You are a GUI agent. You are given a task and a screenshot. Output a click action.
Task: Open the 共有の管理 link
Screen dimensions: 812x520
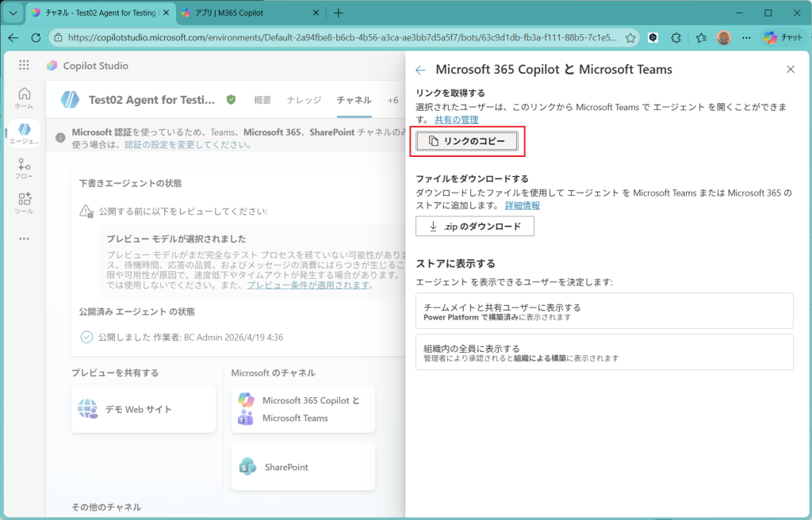pos(456,120)
